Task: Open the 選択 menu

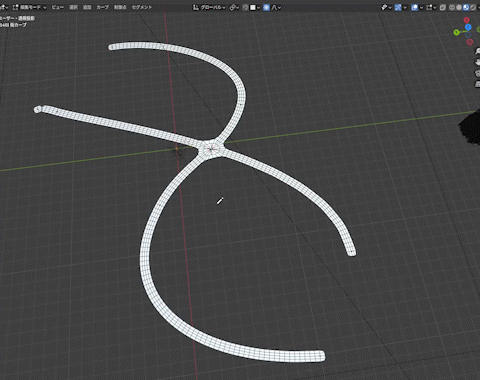Action: [73, 7]
